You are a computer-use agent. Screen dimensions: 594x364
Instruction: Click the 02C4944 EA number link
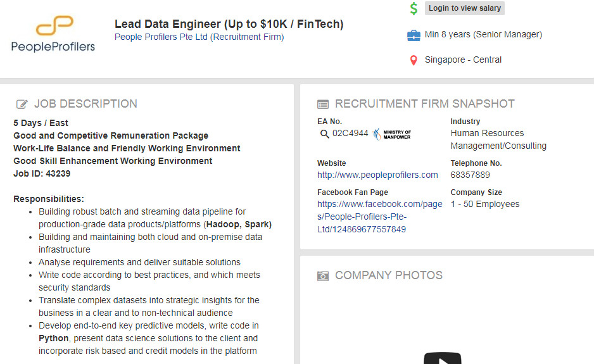pos(350,134)
